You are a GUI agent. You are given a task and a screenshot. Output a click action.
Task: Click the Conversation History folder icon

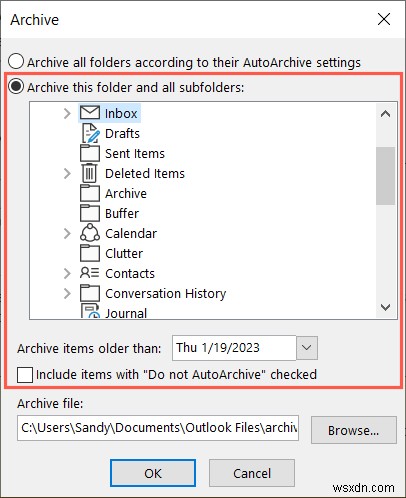(90, 293)
